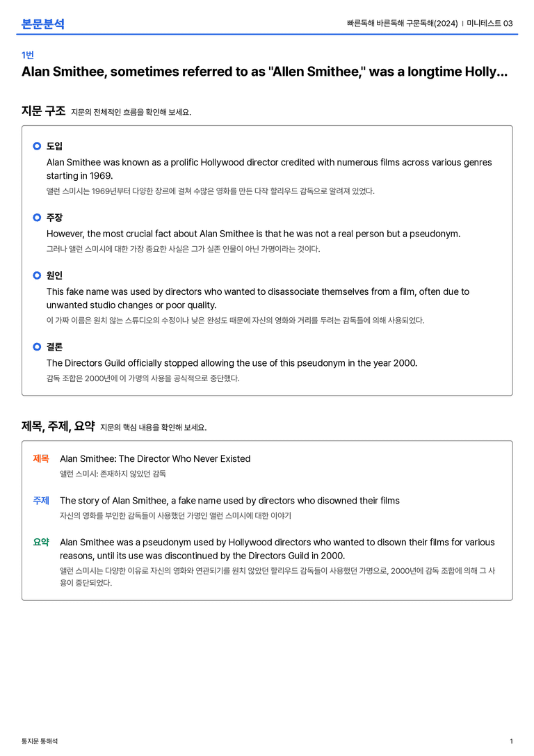Click the title Alan Smithee: The Director Who Never Existed
The width and height of the screenshot is (534, 756).
(155, 458)
